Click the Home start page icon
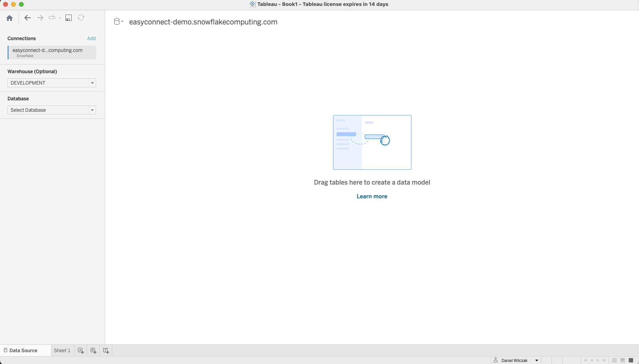This screenshot has height=364, width=639. click(9, 18)
